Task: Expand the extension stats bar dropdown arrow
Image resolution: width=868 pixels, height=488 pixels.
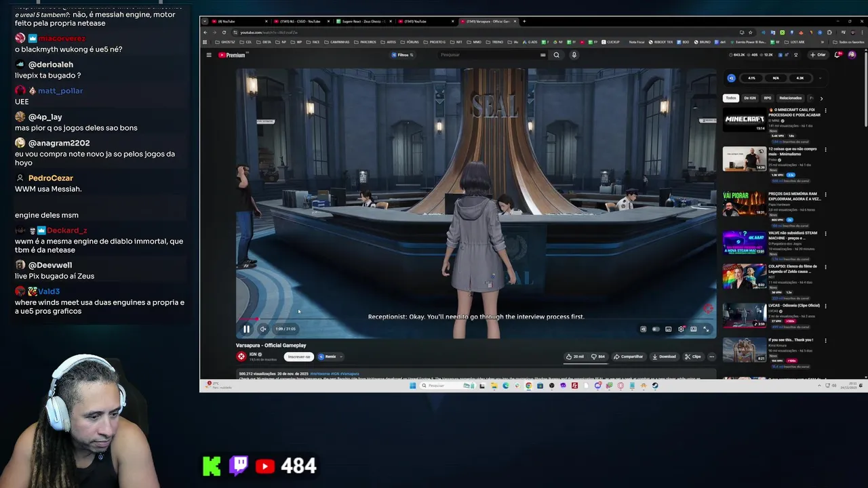Action: tap(820, 78)
